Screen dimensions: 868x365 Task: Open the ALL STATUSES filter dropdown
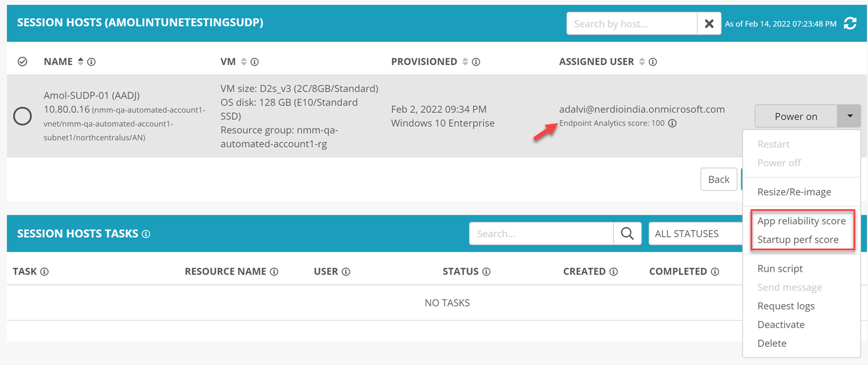coord(694,233)
